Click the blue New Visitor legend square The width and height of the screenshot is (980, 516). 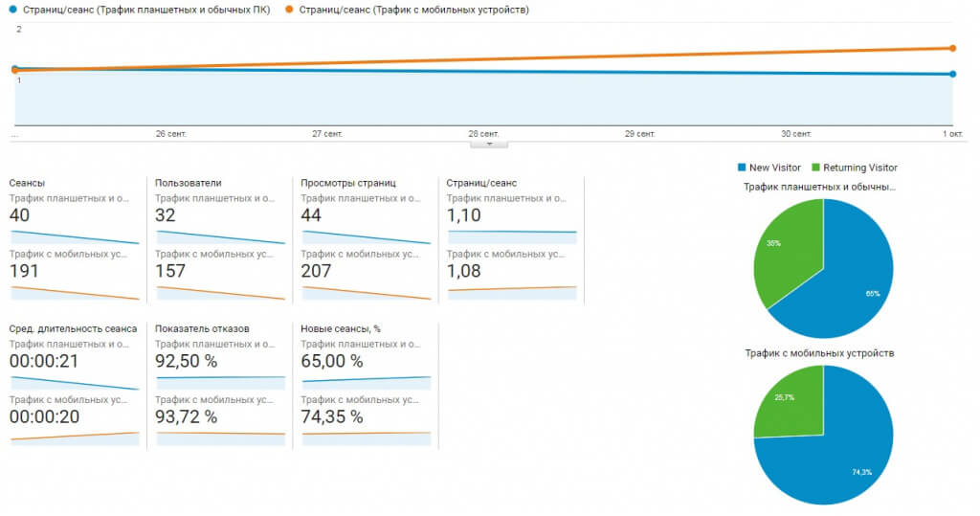point(742,168)
